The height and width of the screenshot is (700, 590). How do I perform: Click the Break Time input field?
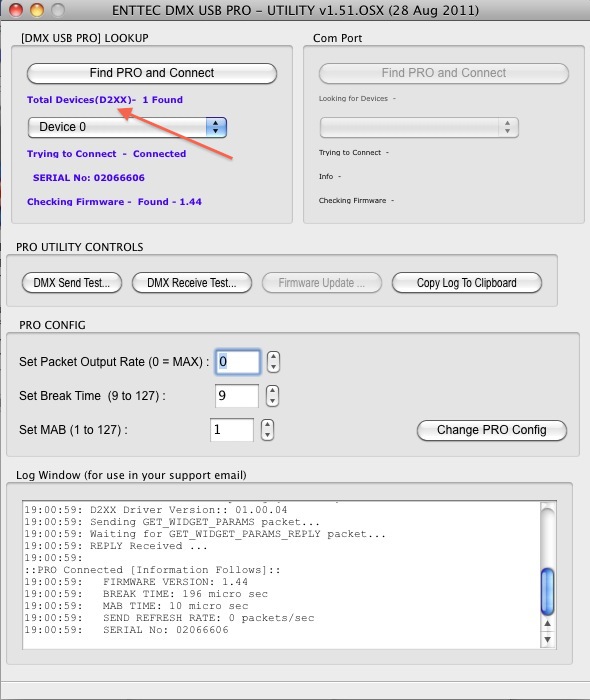pyautogui.click(x=237, y=396)
